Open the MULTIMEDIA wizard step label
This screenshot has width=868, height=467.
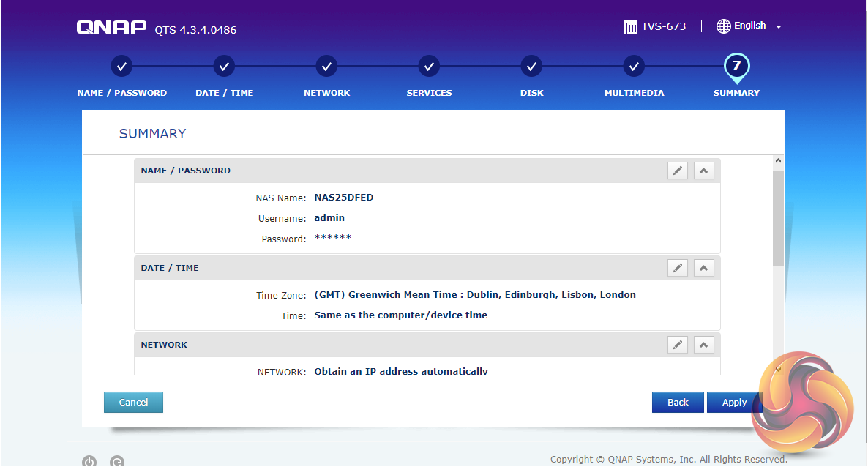click(x=634, y=93)
